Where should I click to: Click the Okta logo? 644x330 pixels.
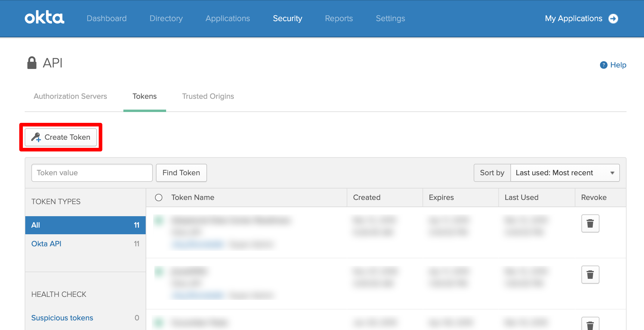(x=45, y=18)
